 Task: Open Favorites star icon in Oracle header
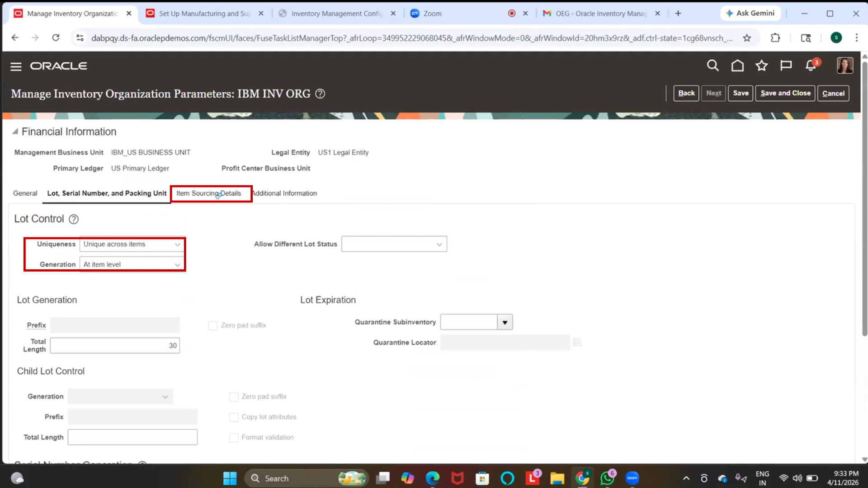pyautogui.click(x=762, y=66)
